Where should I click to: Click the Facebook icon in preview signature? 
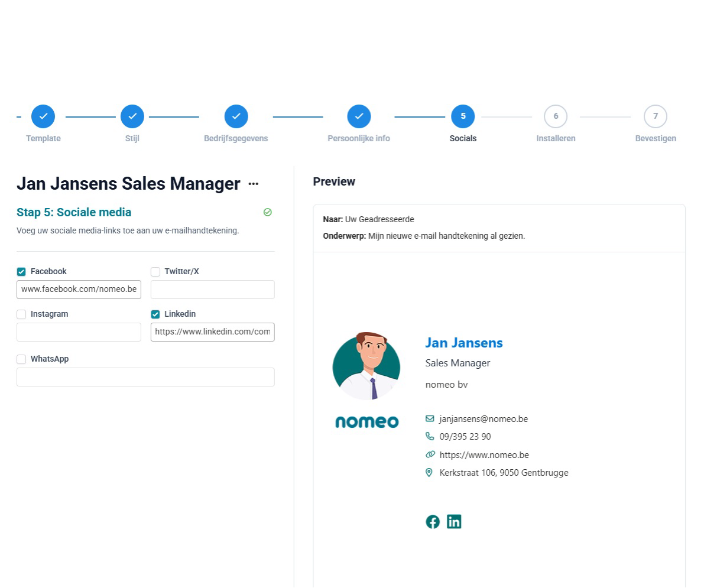pos(433,522)
